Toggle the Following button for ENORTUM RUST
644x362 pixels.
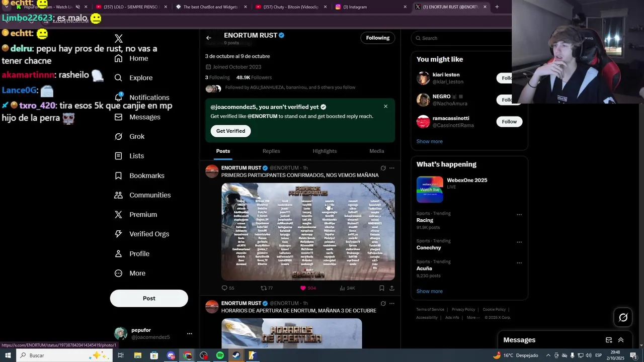pyautogui.click(x=378, y=38)
